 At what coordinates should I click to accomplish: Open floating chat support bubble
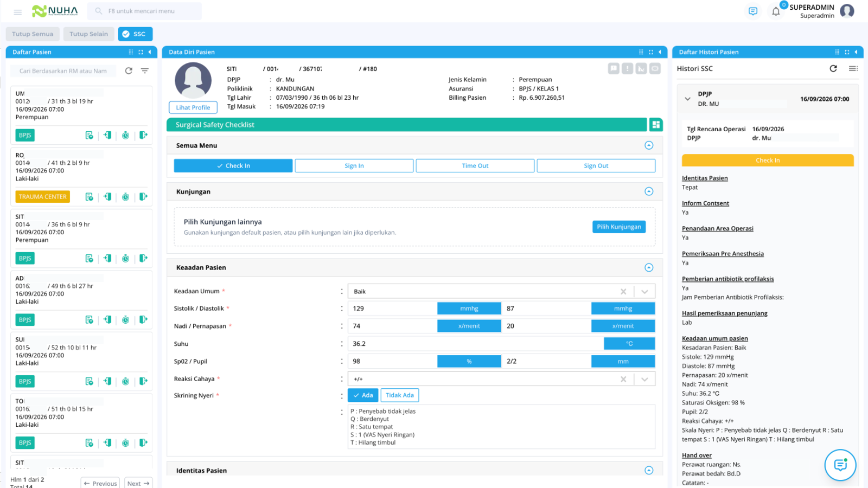pos(840,465)
